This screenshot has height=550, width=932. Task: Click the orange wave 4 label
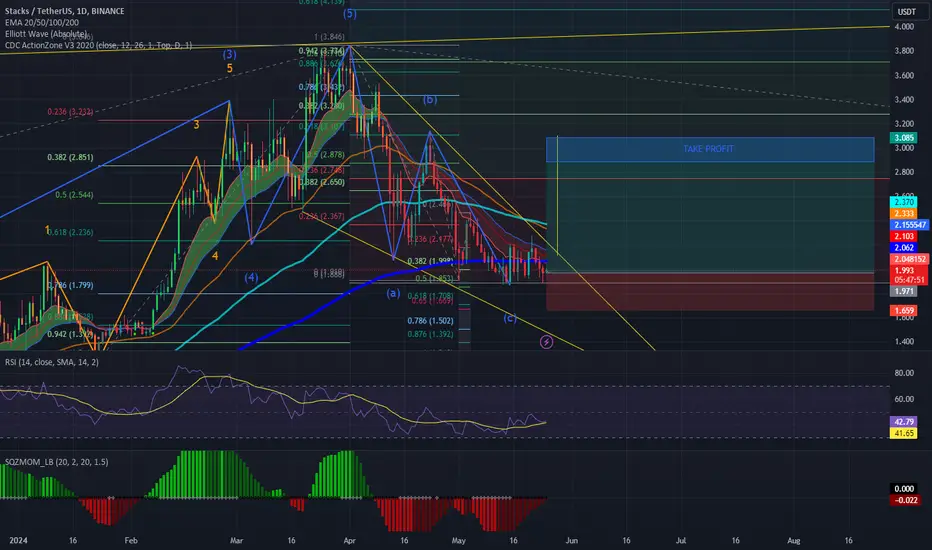click(215, 256)
